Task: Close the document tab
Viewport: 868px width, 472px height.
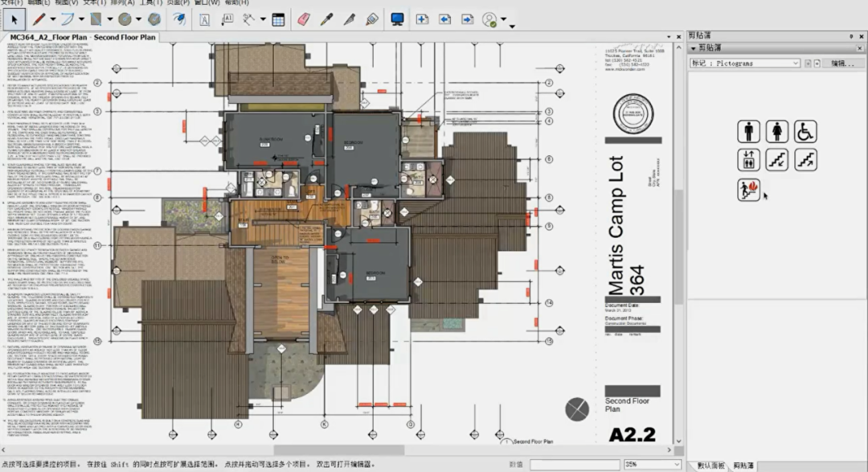Action: (678, 37)
